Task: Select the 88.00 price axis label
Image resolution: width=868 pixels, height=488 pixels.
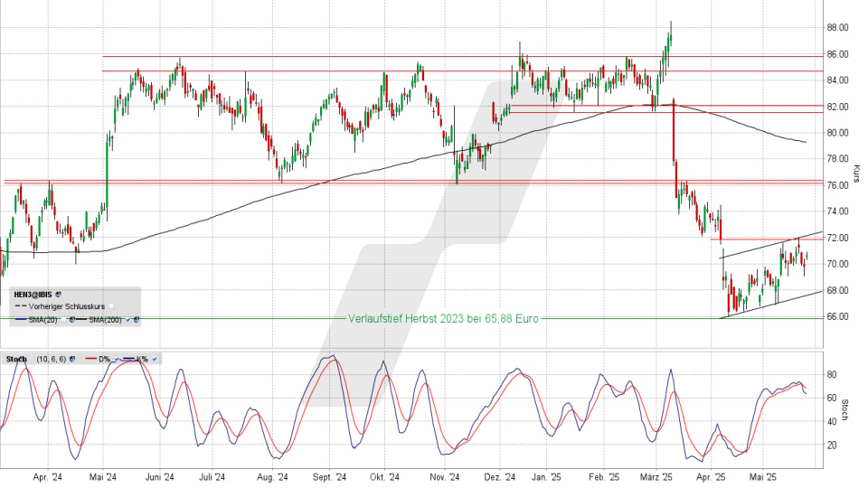Action: coord(837,28)
